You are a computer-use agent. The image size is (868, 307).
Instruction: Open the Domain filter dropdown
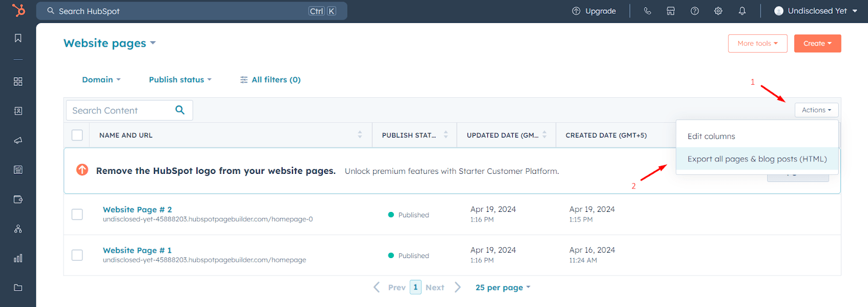click(x=101, y=79)
